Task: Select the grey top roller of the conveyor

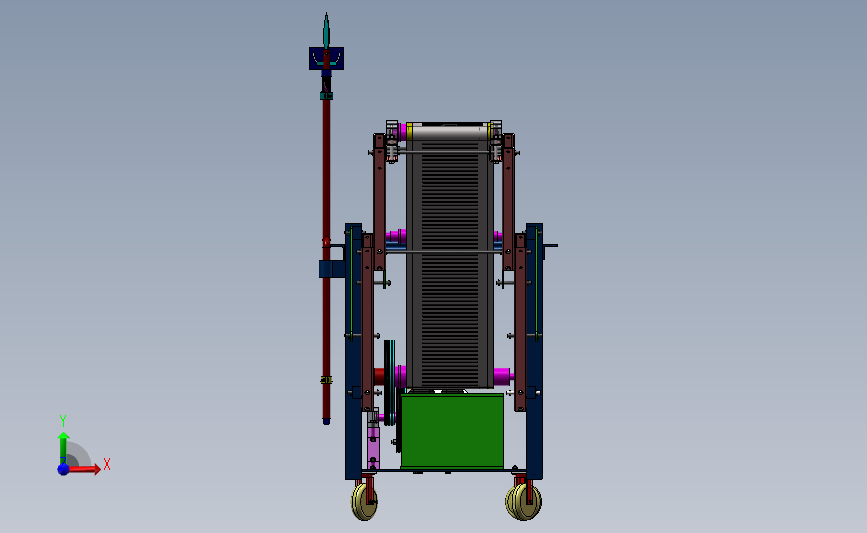Action: (x=450, y=132)
